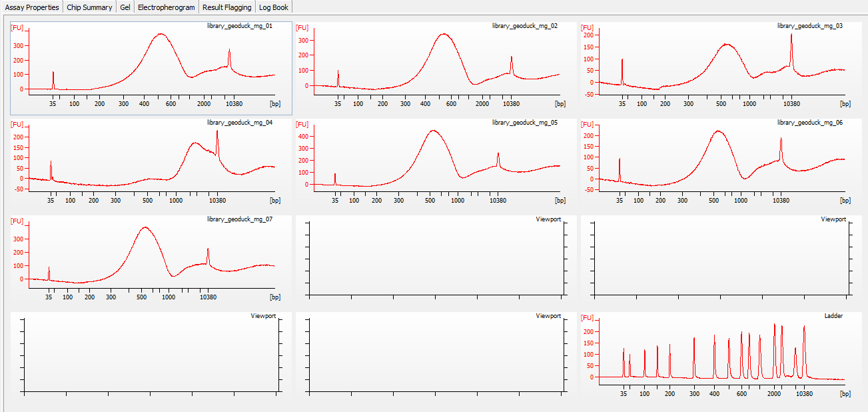The height and width of the screenshot is (412, 868).
Task: Switch to the Assay Properties tab
Action: 32,7
